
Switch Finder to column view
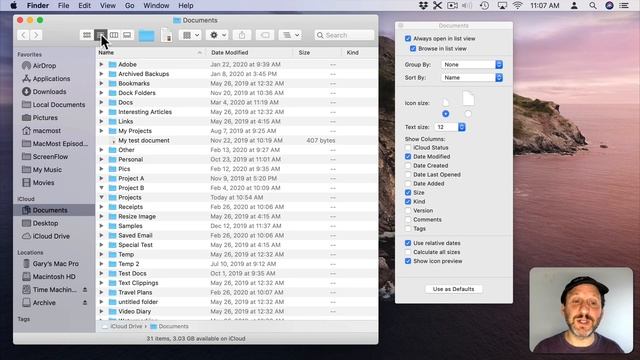coord(114,35)
